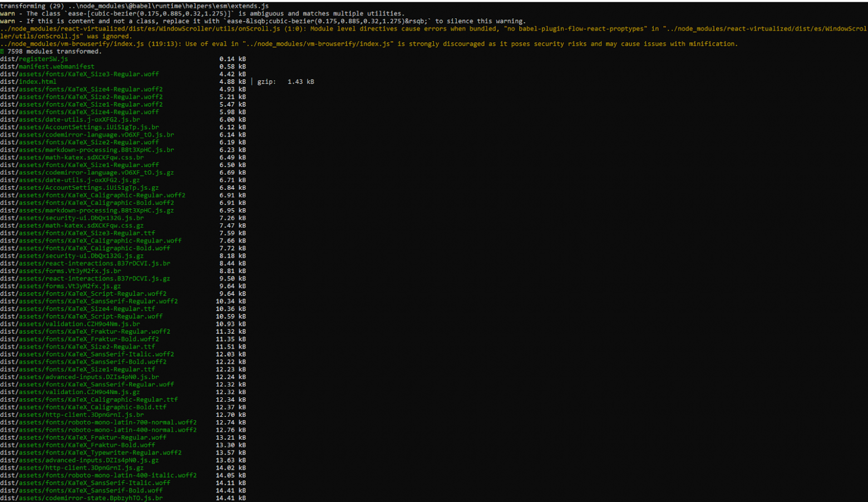Select the KaTeX_Size2-Regular.woff entry
868x502 pixels.
pos(80,142)
